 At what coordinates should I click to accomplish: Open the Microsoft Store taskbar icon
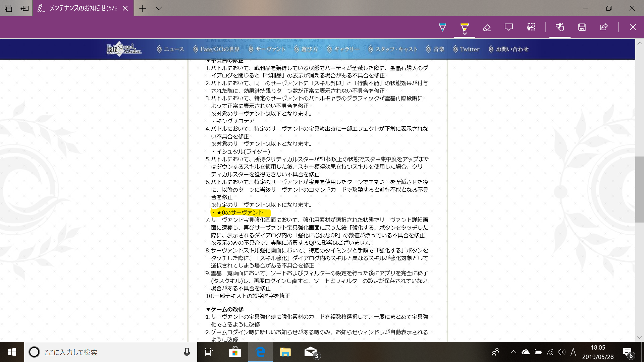(235, 352)
